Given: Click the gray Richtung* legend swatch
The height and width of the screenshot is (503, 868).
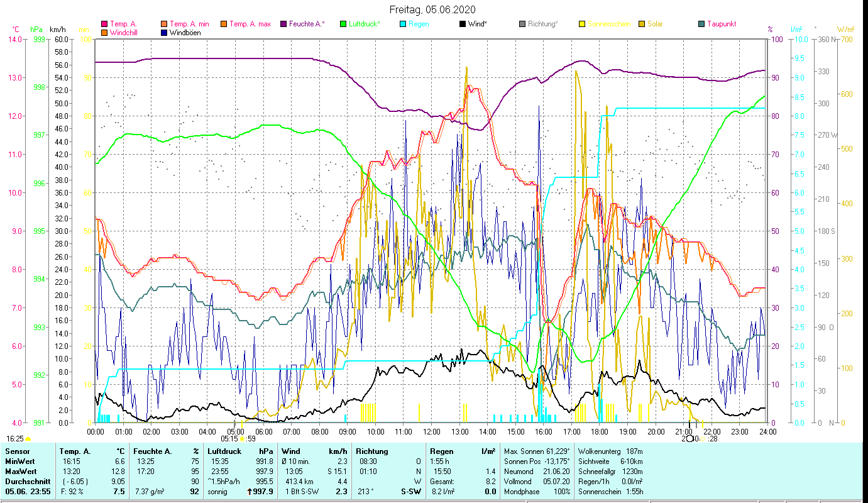Looking at the screenshot, I should coord(522,25).
